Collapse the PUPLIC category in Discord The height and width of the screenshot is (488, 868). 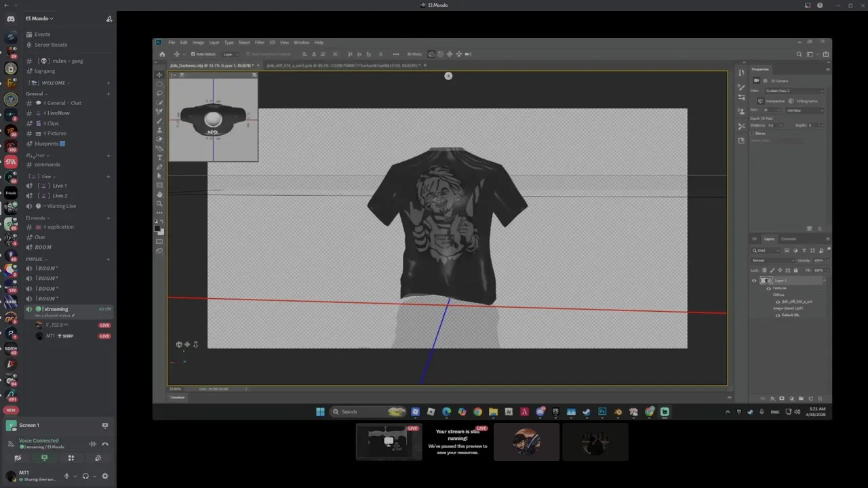coord(36,259)
